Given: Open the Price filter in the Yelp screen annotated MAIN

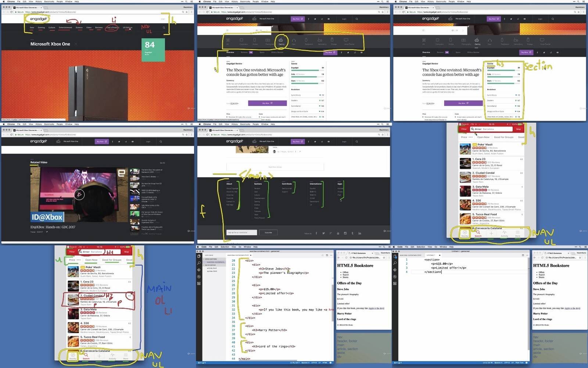Looking at the screenshot, I should (75, 260).
